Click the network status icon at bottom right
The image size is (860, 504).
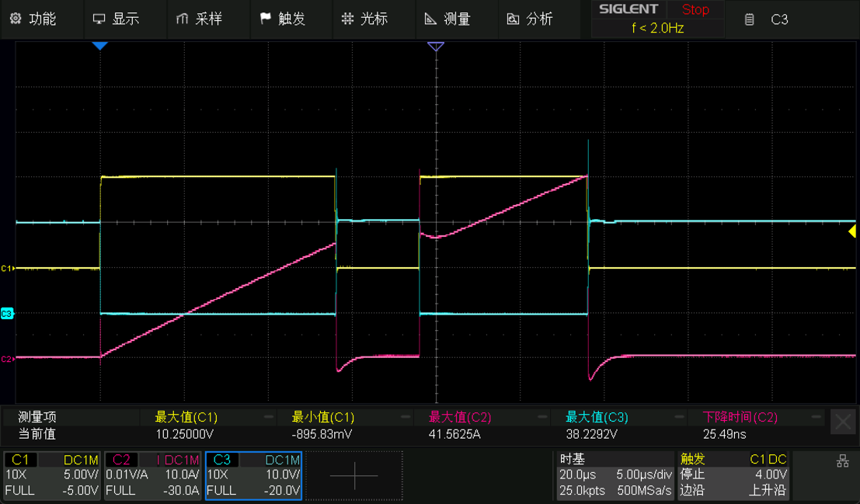pyautogui.click(x=842, y=461)
